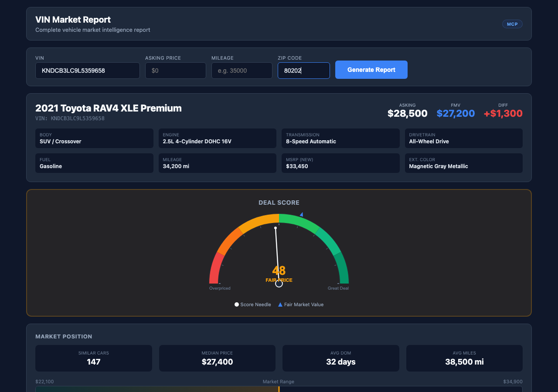Click the gauge needle pivot circle
The image size is (558, 392).
[279, 284]
